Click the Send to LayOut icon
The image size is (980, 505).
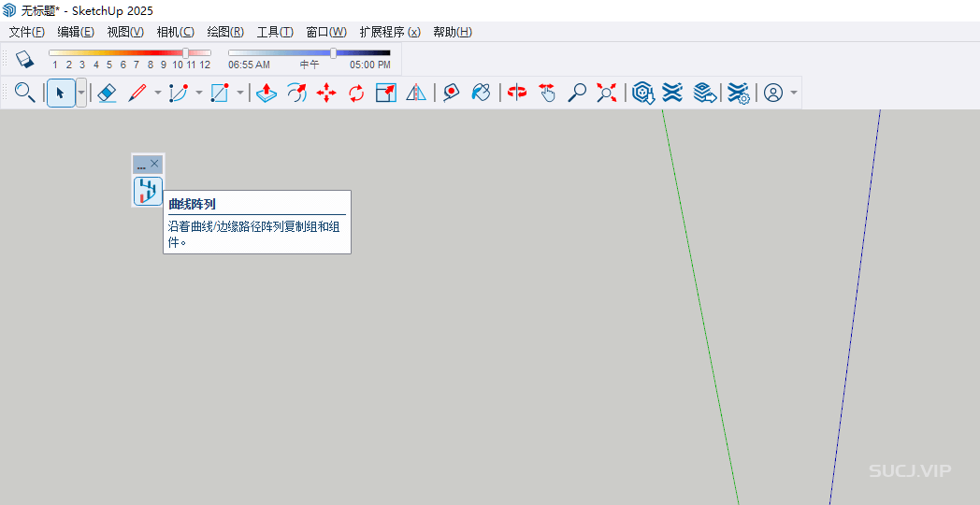(x=704, y=94)
